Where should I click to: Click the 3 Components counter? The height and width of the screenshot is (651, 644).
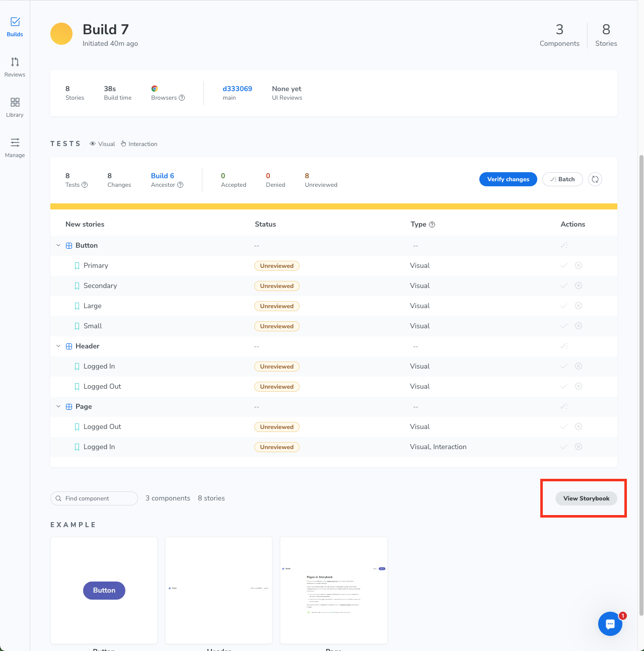tap(559, 35)
